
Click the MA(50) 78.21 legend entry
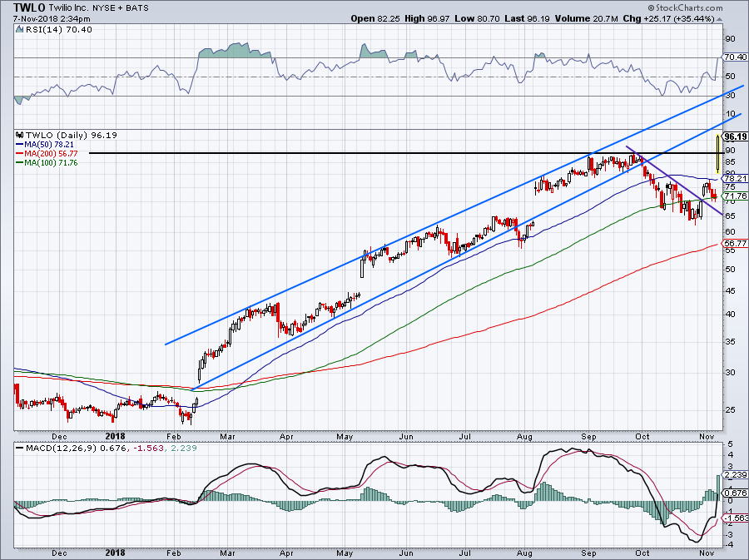45,144
